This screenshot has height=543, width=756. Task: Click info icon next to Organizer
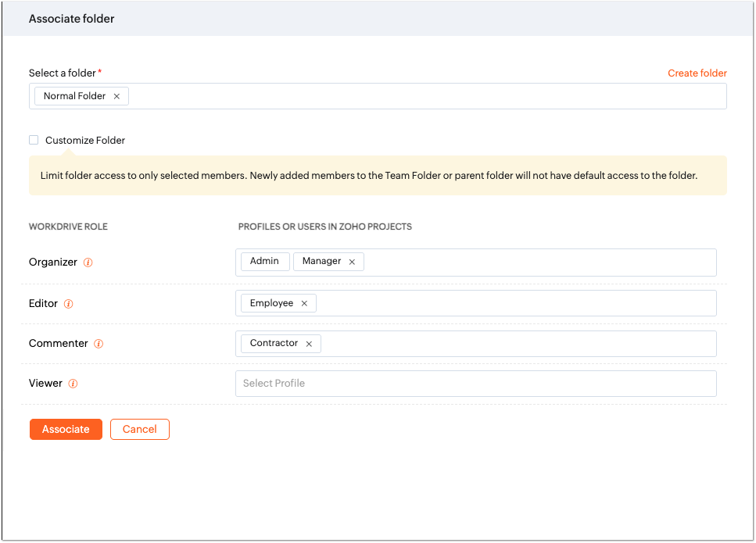click(x=88, y=263)
